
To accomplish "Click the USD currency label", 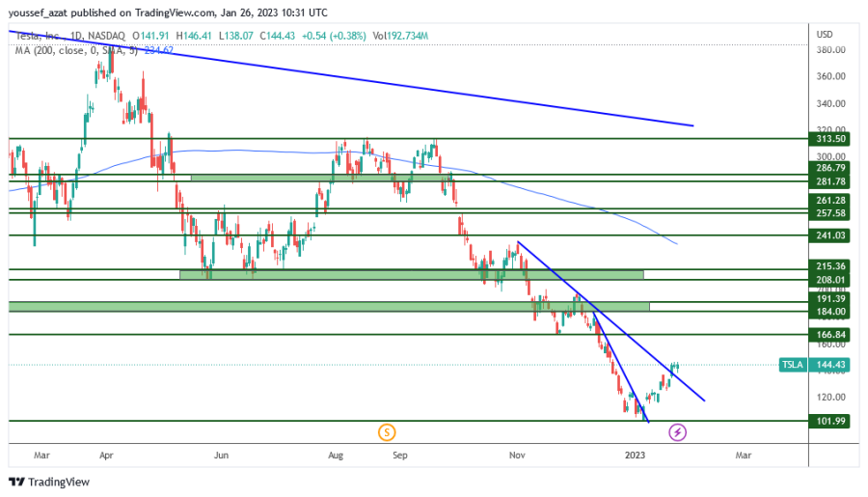I will [825, 35].
